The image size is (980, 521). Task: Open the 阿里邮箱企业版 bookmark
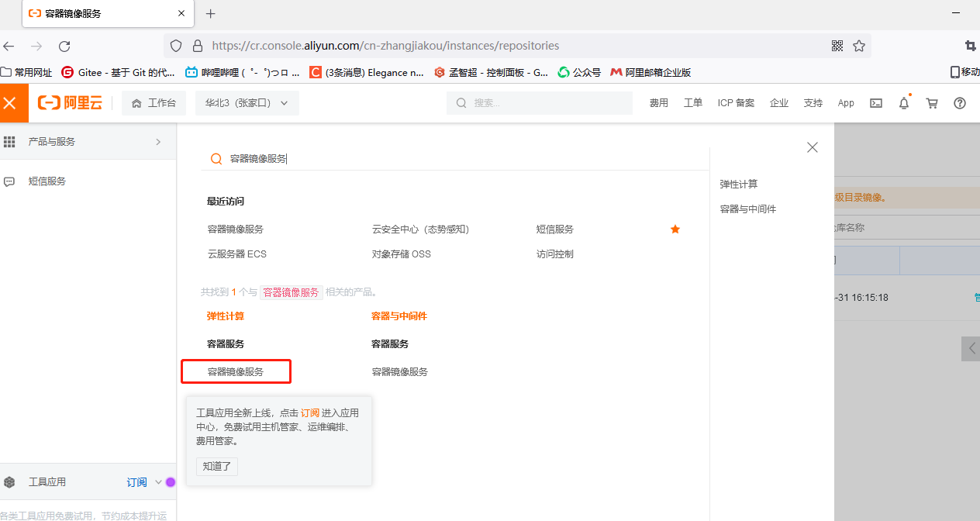click(x=650, y=72)
